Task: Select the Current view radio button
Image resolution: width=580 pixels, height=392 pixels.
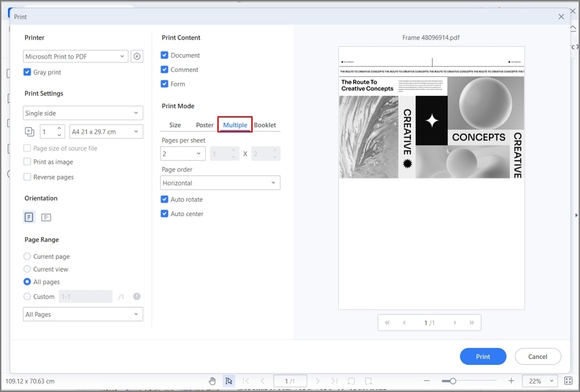Action: 27,269
